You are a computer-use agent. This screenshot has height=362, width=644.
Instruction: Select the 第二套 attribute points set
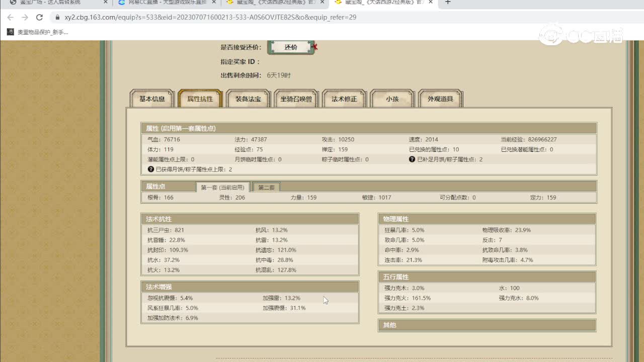[267, 188]
